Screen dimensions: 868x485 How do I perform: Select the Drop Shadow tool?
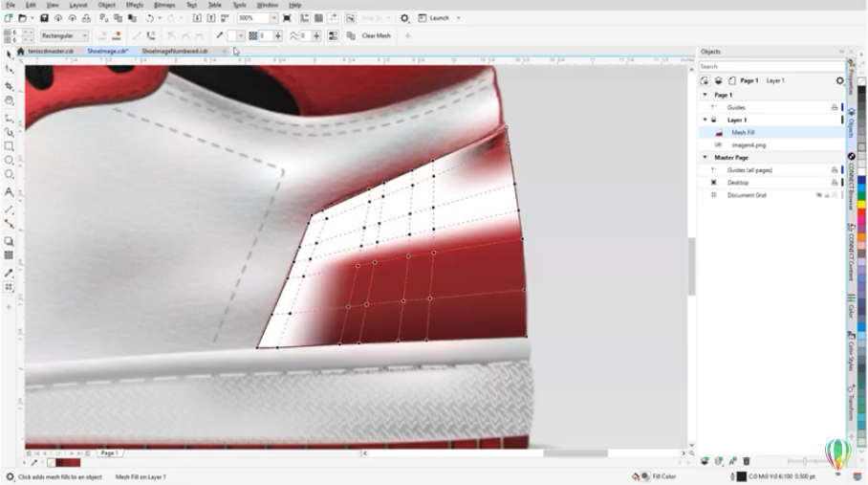coord(9,241)
